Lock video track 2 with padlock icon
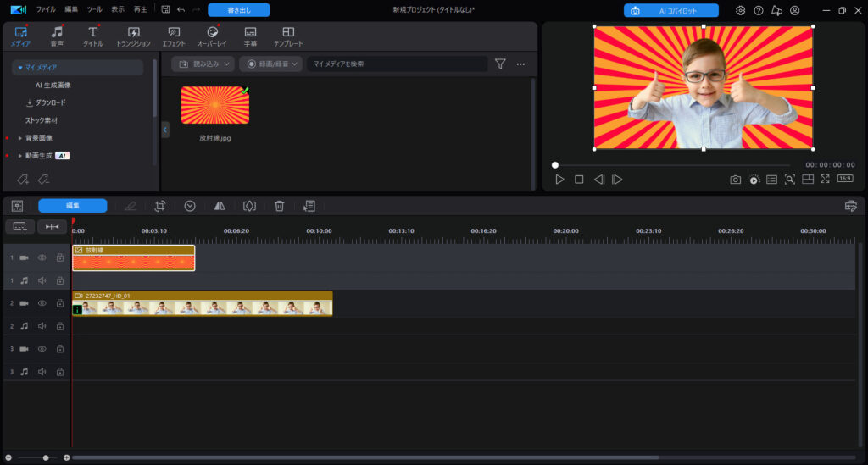The height and width of the screenshot is (465, 868). (60, 303)
